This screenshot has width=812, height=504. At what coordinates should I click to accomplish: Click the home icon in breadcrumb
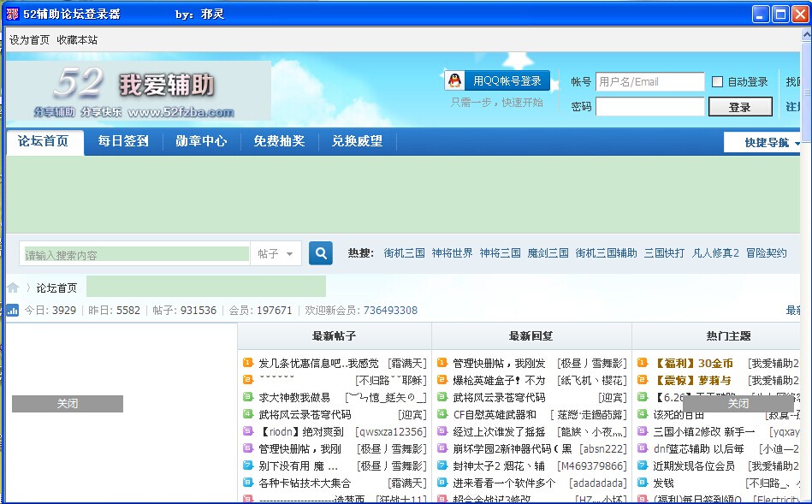(13, 288)
